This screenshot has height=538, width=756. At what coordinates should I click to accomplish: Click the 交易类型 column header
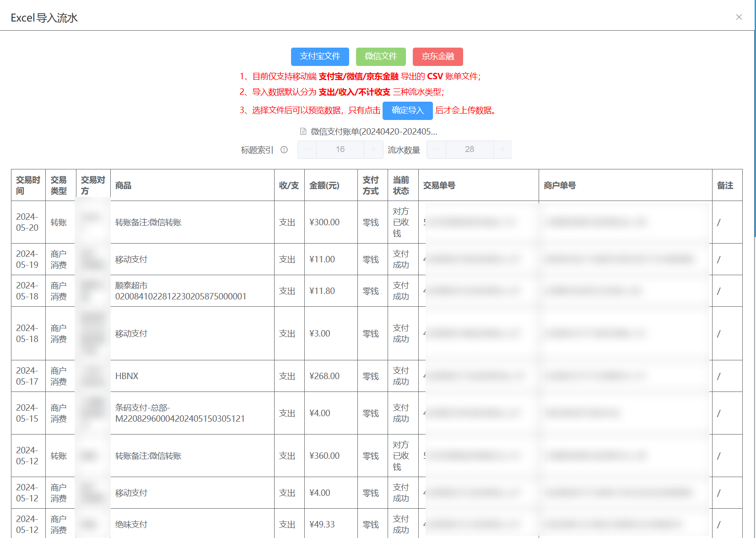pyautogui.click(x=61, y=185)
